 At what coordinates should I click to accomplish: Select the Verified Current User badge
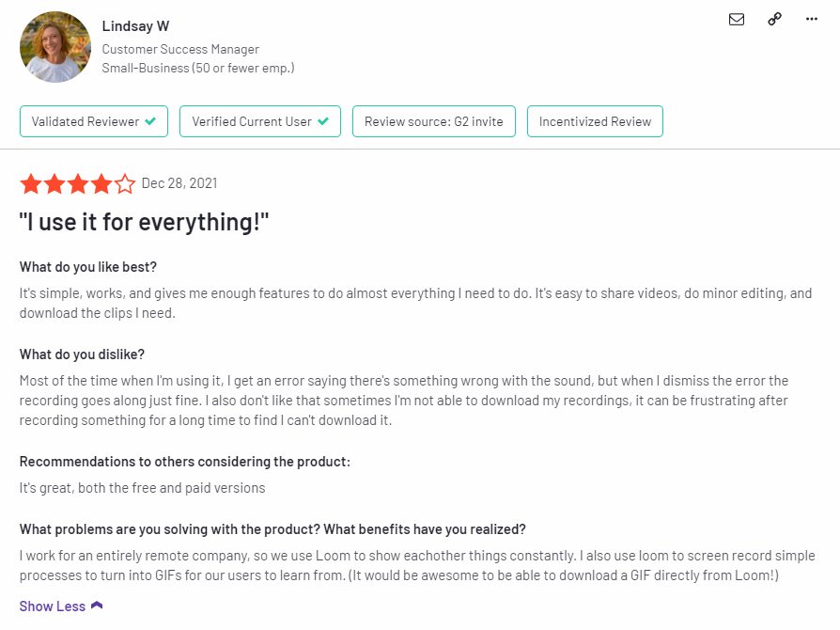point(260,121)
